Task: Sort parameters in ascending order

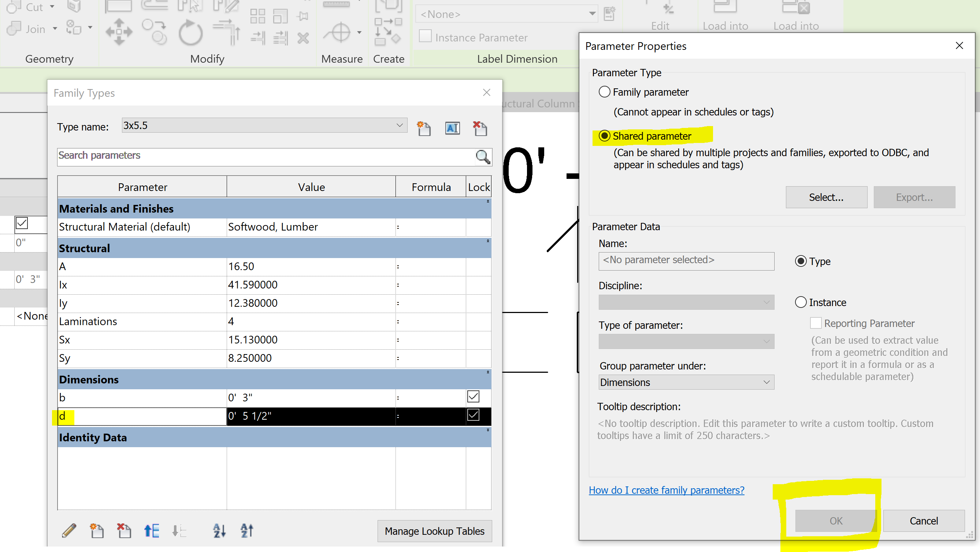Action: (x=219, y=530)
